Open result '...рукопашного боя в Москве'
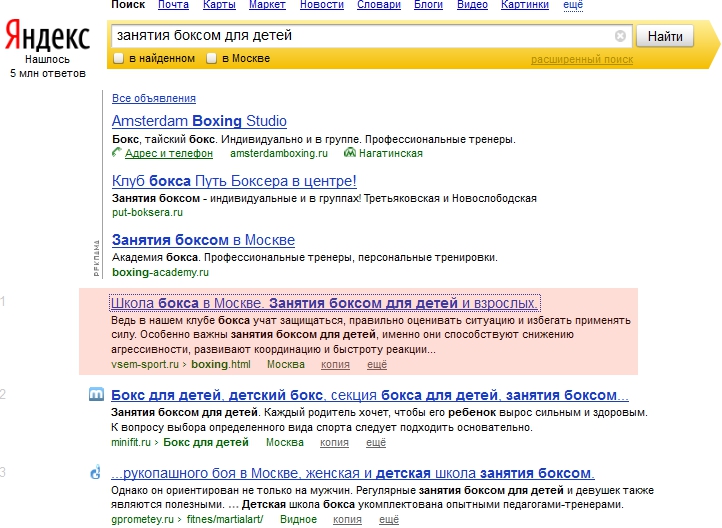722x528 pixels. [352, 473]
